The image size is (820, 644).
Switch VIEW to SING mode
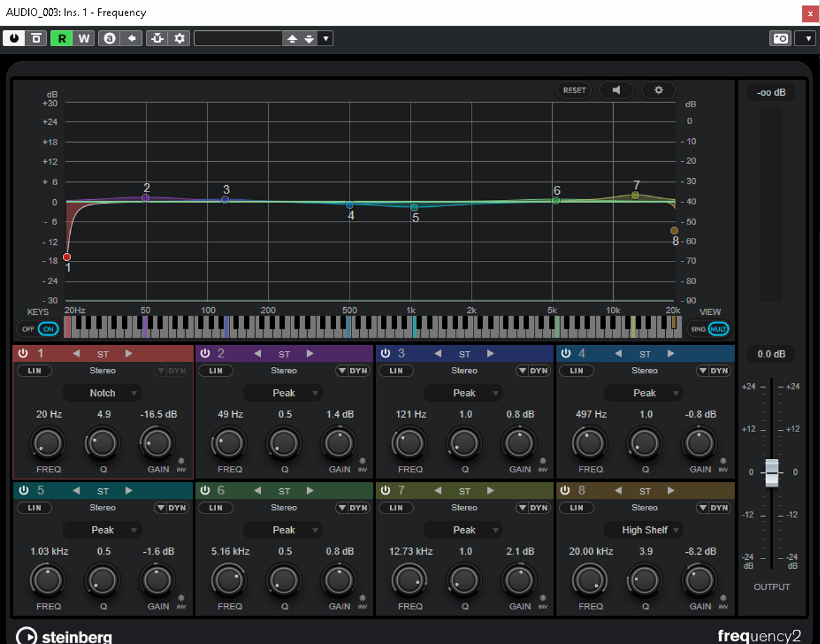point(698,329)
